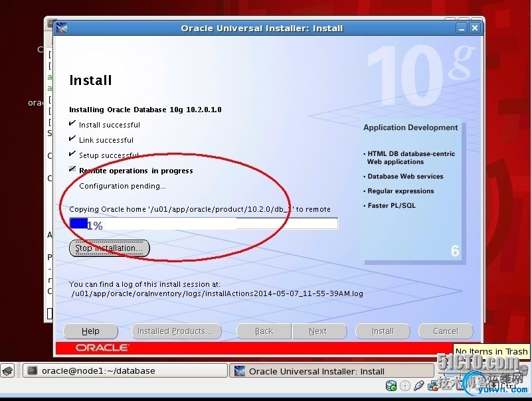Click the installer window title bar text
Screen dimensions: 532x401
(262, 28)
